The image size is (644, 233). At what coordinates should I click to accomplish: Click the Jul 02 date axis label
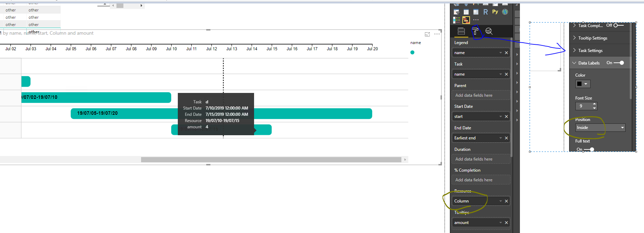coord(11,49)
